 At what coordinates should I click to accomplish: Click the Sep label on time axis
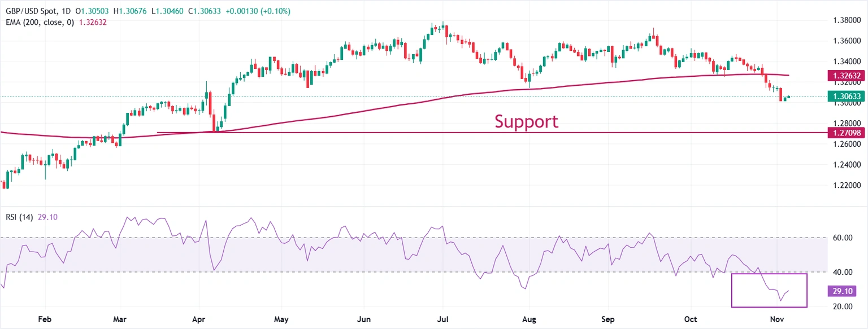pos(608,319)
